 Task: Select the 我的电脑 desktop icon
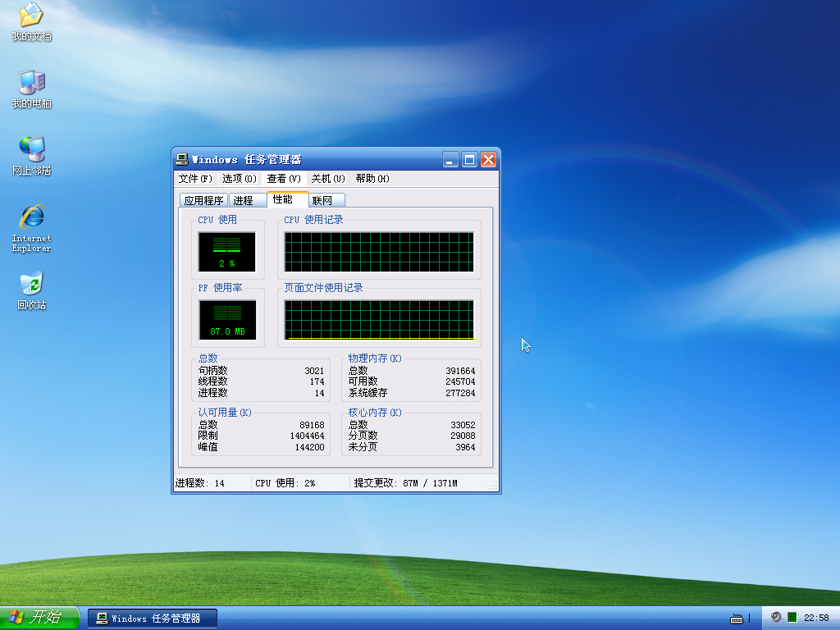32,89
